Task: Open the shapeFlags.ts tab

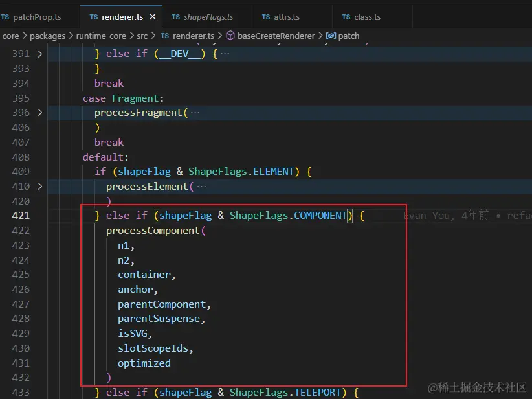Action: pos(208,17)
